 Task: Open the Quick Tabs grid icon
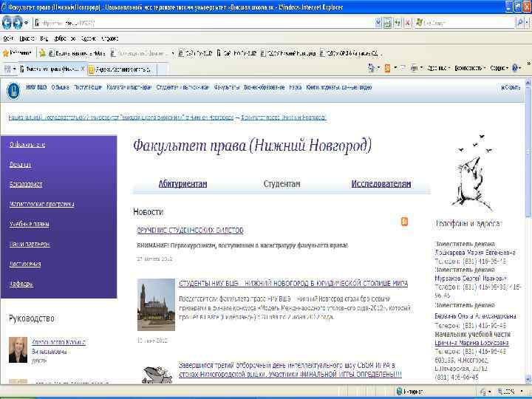tap(7, 69)
